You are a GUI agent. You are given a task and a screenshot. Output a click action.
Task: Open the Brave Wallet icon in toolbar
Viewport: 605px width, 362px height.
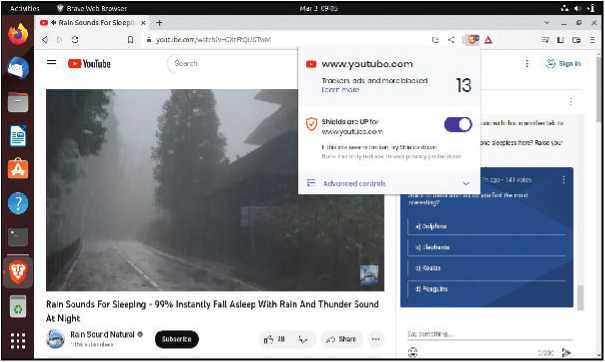tap(576, 40)
